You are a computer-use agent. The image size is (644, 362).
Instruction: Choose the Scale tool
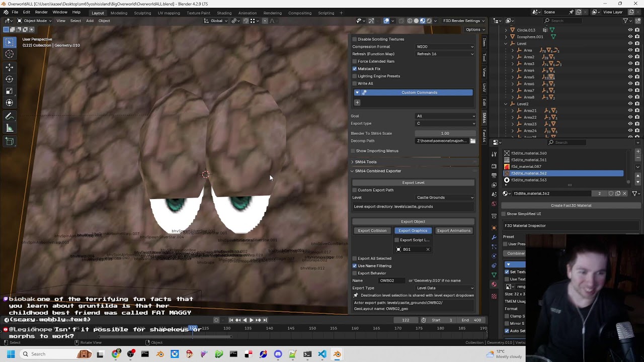10,91
